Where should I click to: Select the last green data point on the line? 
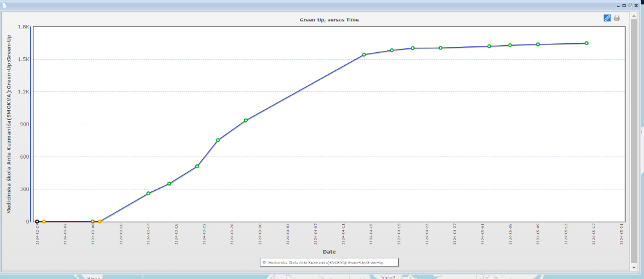point(587,43)
